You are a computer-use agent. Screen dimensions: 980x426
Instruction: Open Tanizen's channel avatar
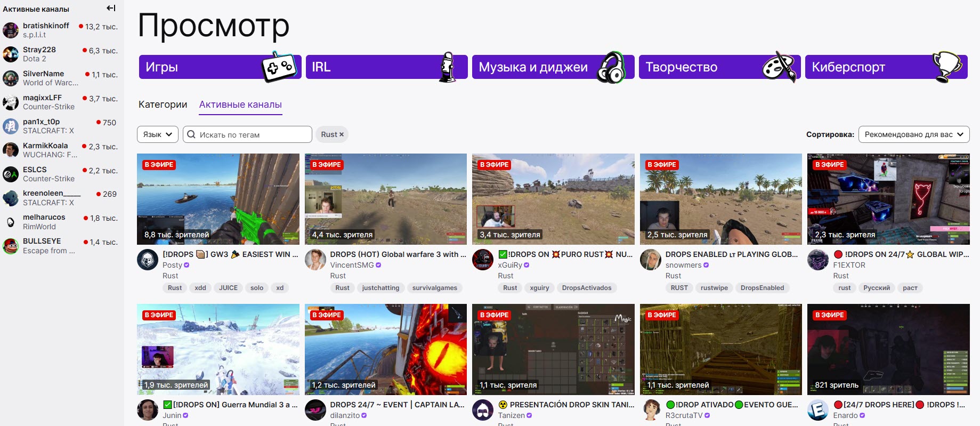pyautogui.click(x=483, y=410)
